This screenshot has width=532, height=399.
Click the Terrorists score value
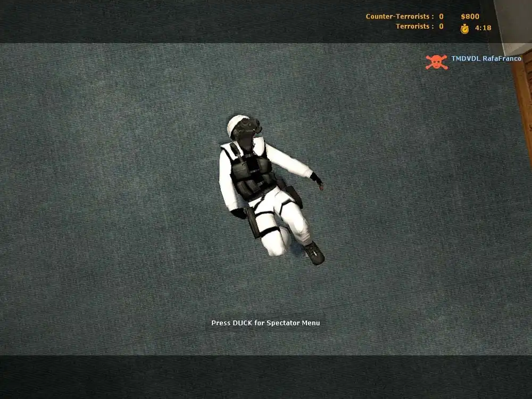(441, 26)
